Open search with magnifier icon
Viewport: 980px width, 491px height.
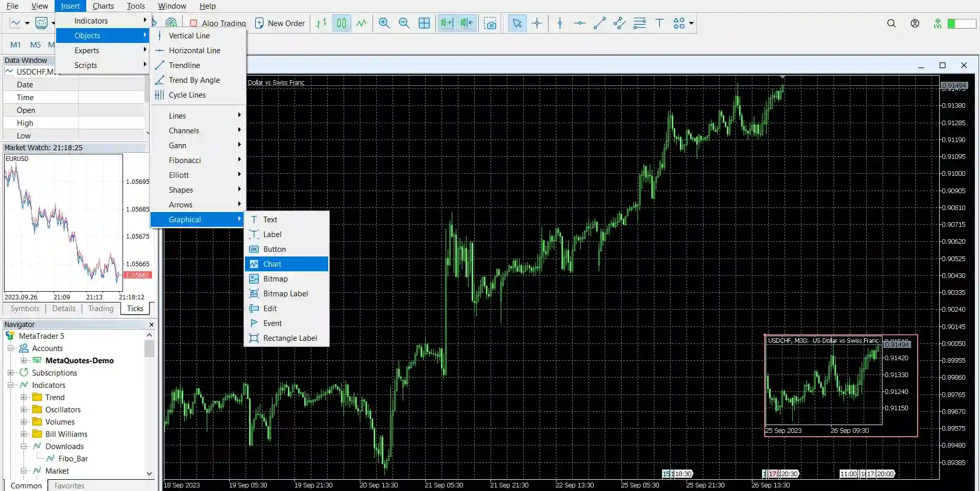(x=891, y=23)
